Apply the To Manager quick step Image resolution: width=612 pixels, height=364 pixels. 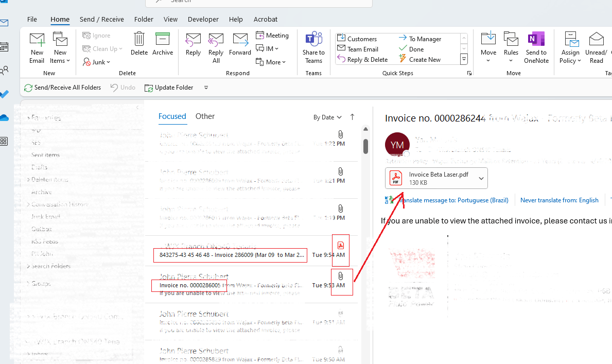(420, 39)
